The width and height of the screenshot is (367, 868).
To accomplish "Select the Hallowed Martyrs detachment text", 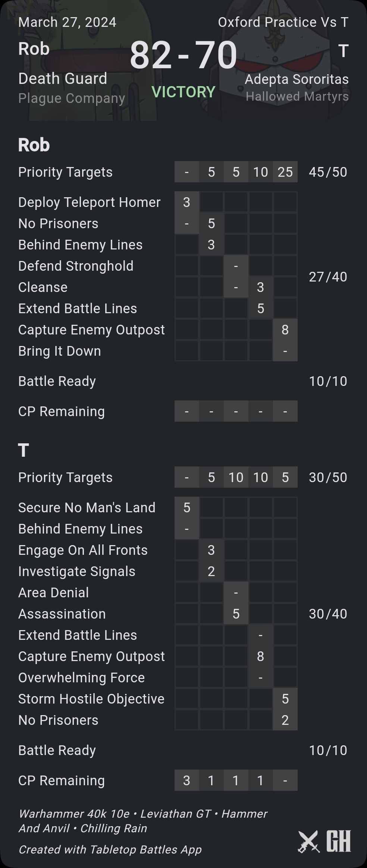I will (x=297, y=97).
